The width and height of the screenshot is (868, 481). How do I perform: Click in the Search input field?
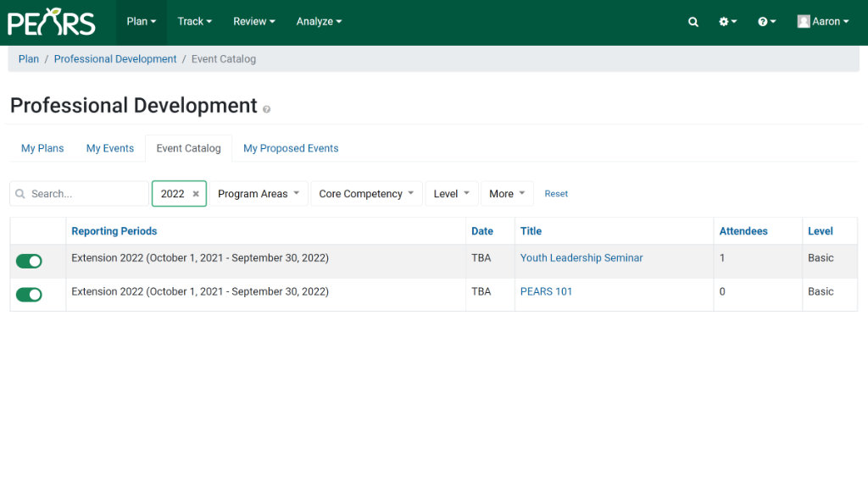pyautogui.click(x=85, y=194)
